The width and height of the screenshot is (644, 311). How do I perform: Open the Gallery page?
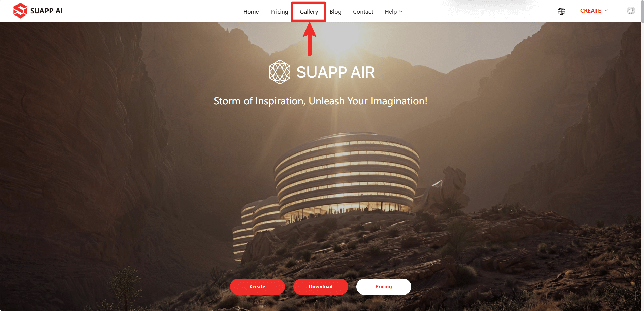pyautogui.click(x=309, y=12)
